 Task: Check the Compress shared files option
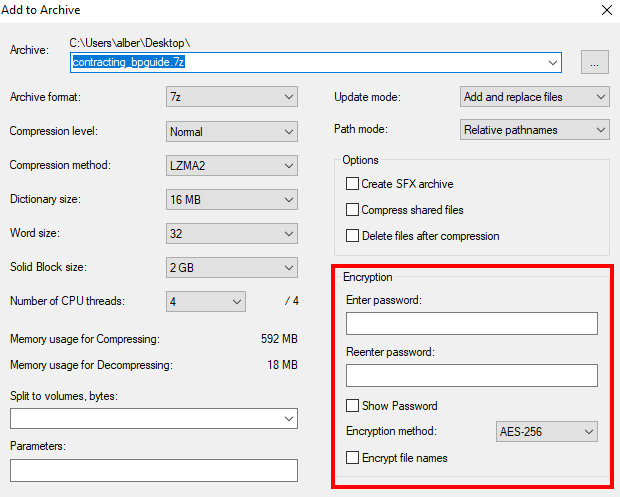click(352, 210)
